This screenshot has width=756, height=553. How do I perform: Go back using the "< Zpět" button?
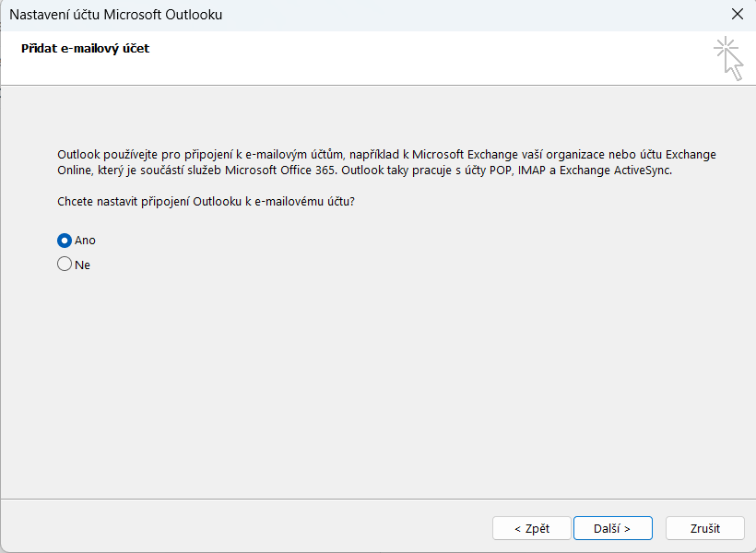(532, 528)
